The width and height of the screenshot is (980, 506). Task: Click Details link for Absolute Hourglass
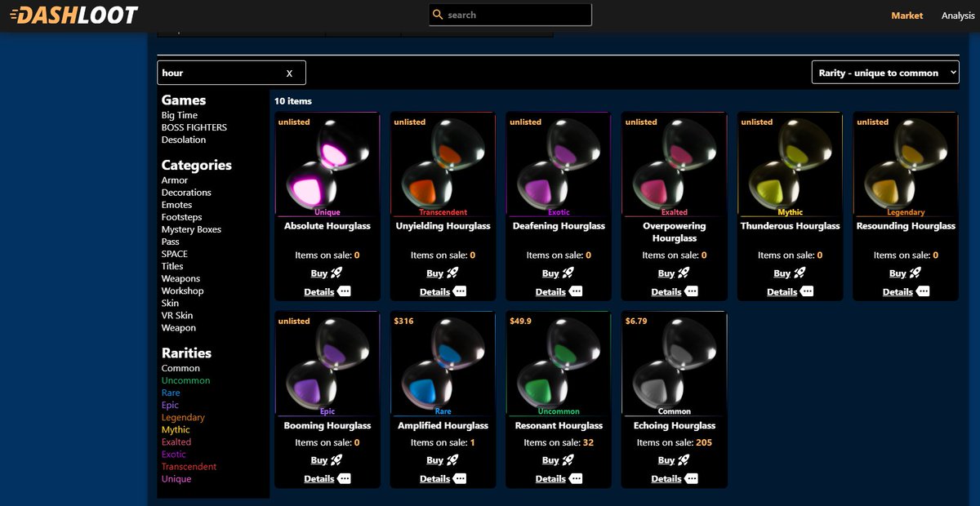click(319, 292)
